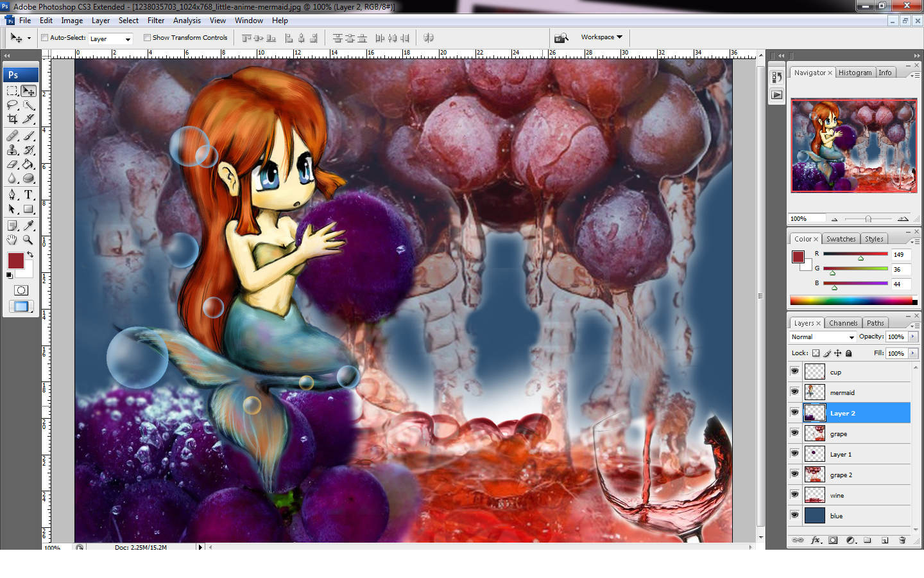Screen dimensions: 924x578
Task: Switch to the Swatches tab
Action: [841, 239]
